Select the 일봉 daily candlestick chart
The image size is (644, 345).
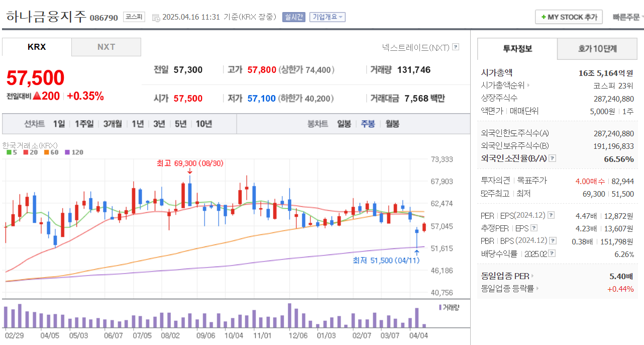click(x=344, y=124)
